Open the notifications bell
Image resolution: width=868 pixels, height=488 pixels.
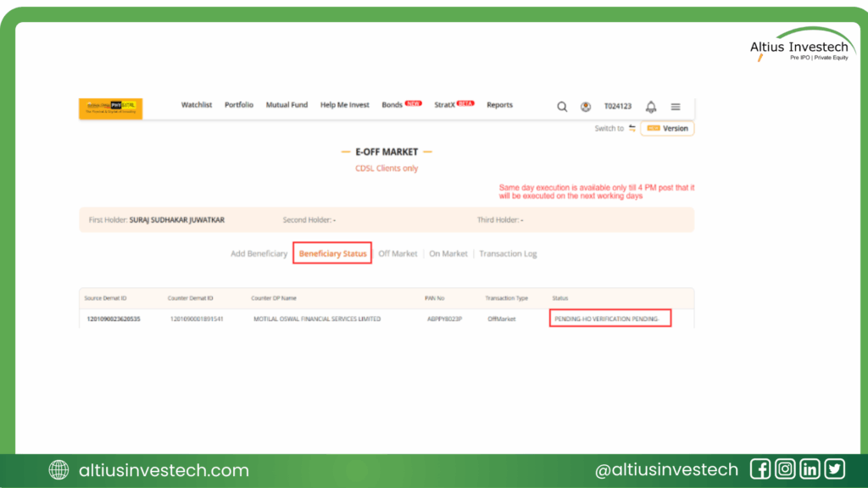click(x=651, y=107)
